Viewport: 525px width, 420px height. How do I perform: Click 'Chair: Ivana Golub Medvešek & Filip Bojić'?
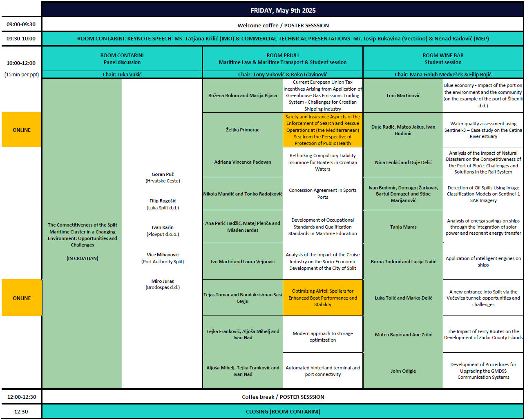tap(443, 75)
